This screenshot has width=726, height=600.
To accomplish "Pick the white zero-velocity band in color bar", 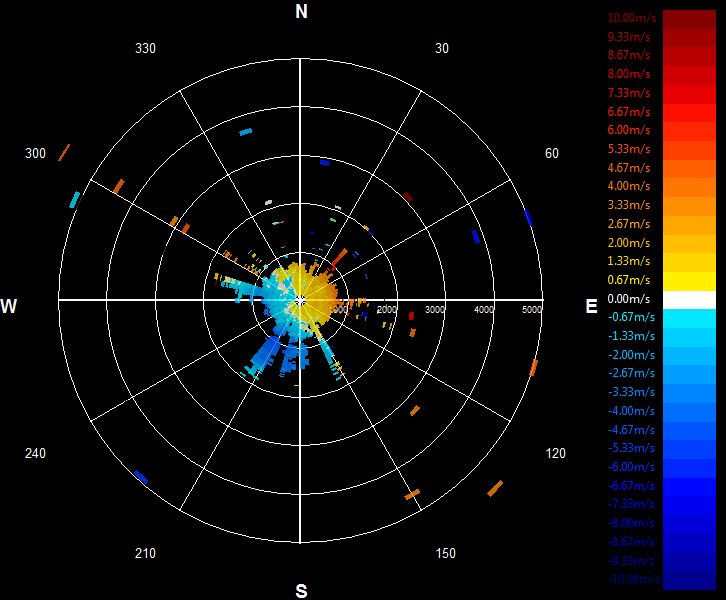I will [x=689, y=300].
